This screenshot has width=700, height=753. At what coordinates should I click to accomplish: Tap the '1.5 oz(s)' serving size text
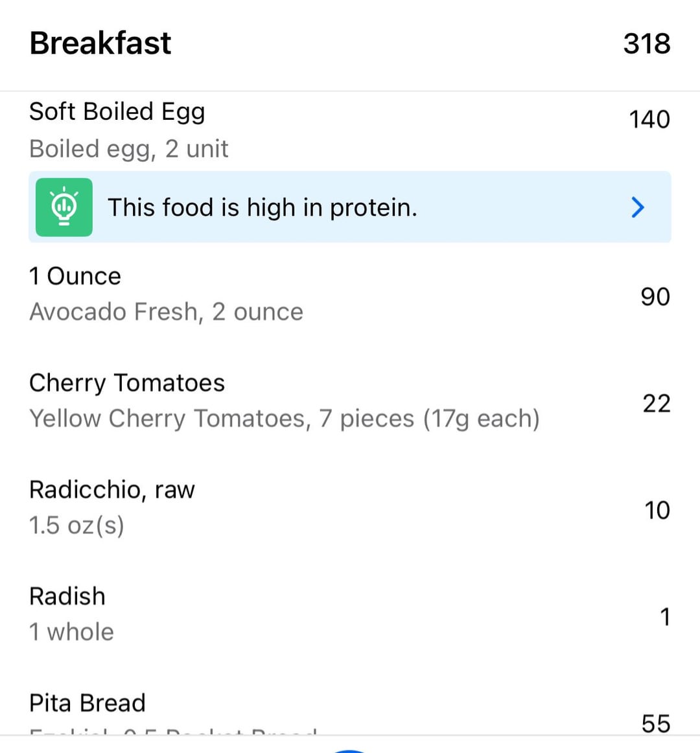77,526
